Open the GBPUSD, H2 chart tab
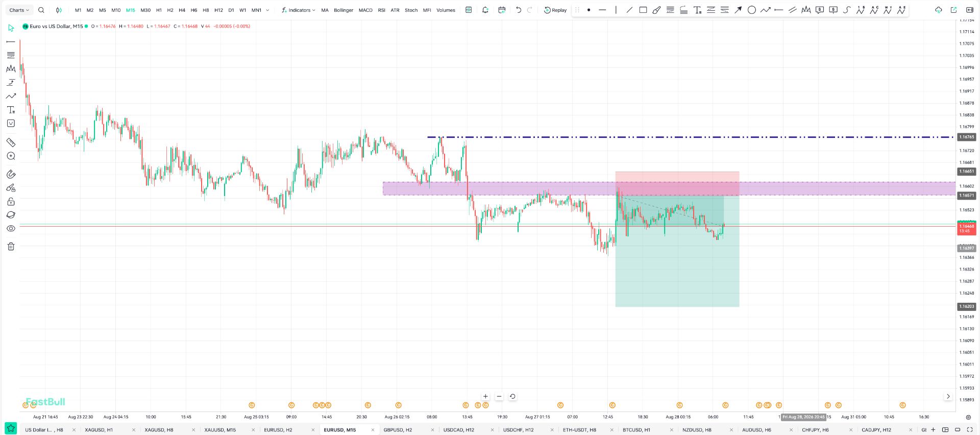The width and height of the screenshot is (980, 435). (x=398, y=430)
